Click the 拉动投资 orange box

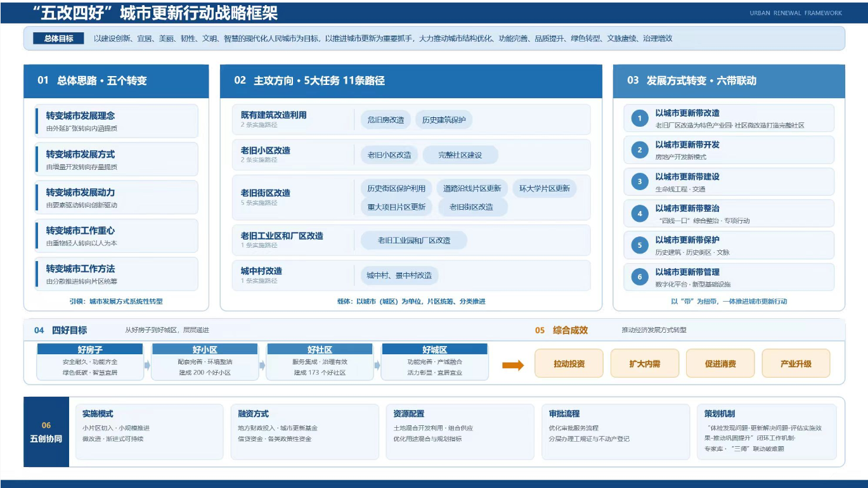click(x=569, y=364)
